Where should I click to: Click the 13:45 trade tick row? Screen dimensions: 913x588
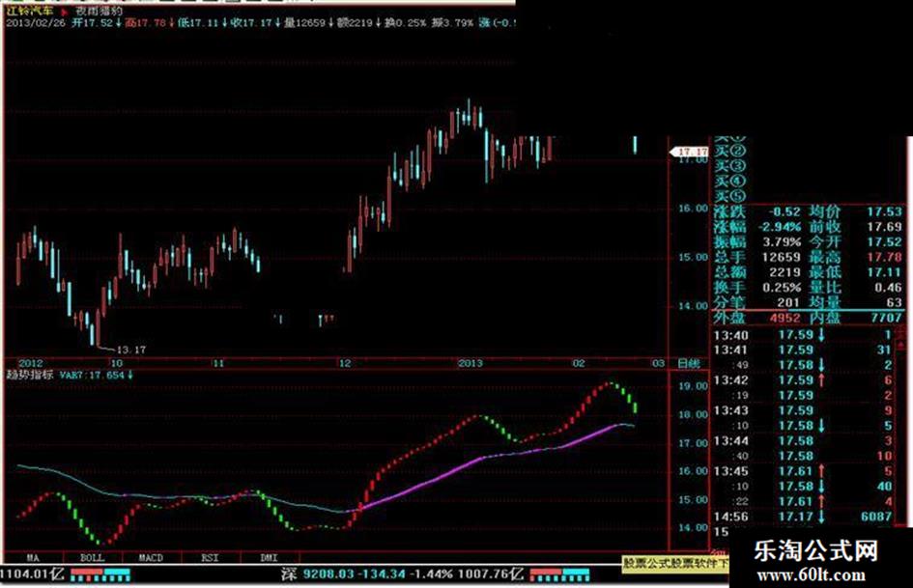tap(804, 471)
